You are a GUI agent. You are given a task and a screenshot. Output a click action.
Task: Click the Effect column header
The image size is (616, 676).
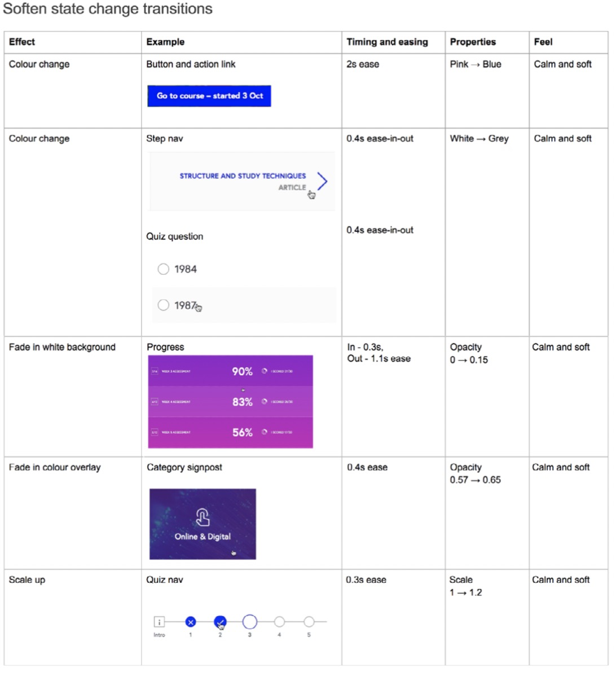[22, 42]
